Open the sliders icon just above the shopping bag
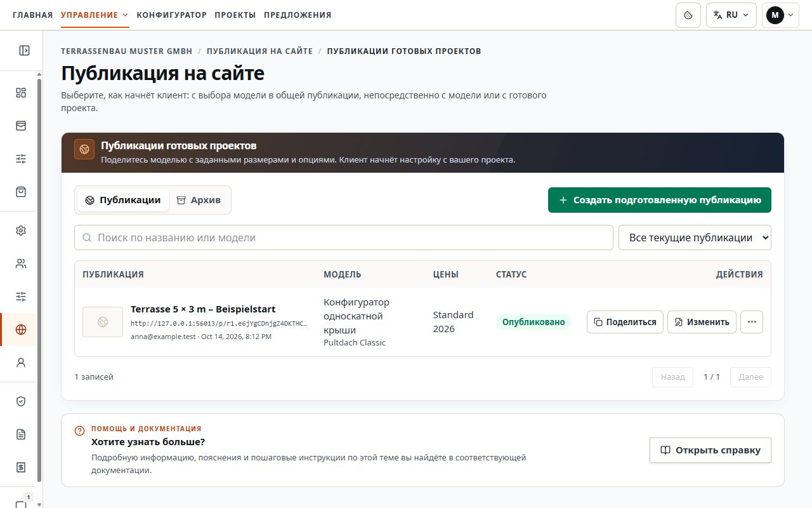 [21, 159]
